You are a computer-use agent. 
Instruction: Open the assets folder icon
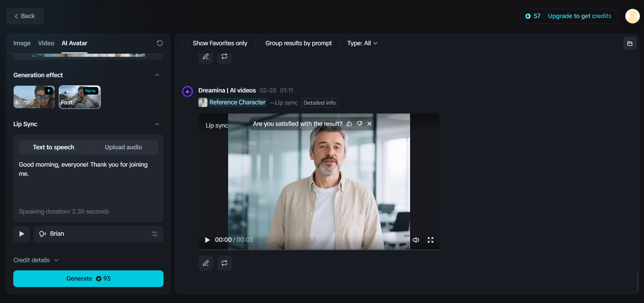(630, 43)
